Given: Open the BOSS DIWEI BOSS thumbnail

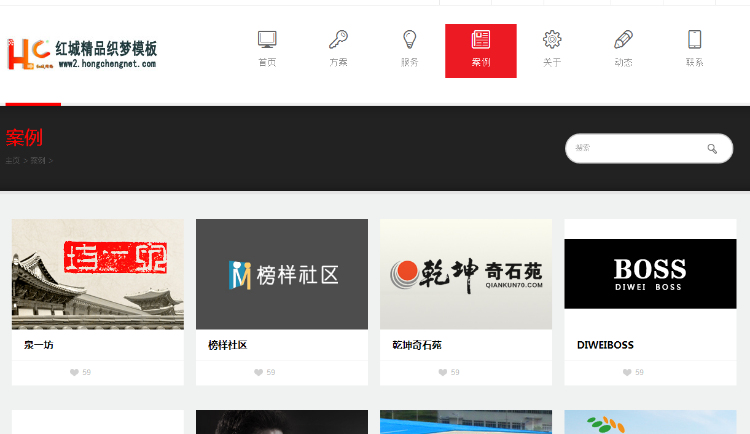Looking at the screenshot, I should (650, 274).
